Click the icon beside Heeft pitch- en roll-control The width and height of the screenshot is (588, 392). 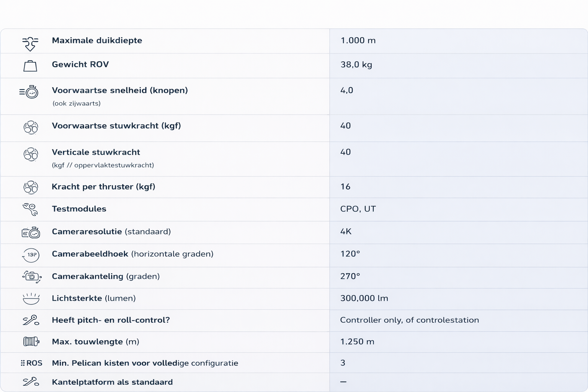click(x=31, y=320)
